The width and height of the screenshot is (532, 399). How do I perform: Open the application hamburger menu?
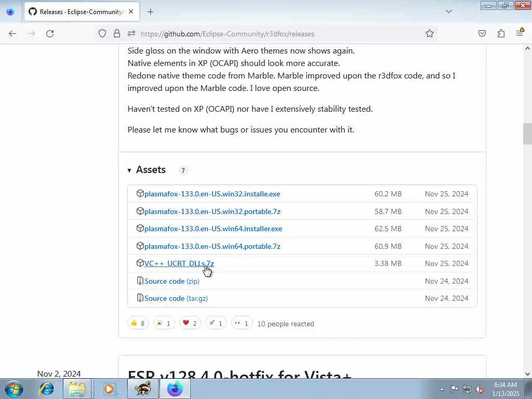(520, 33)
